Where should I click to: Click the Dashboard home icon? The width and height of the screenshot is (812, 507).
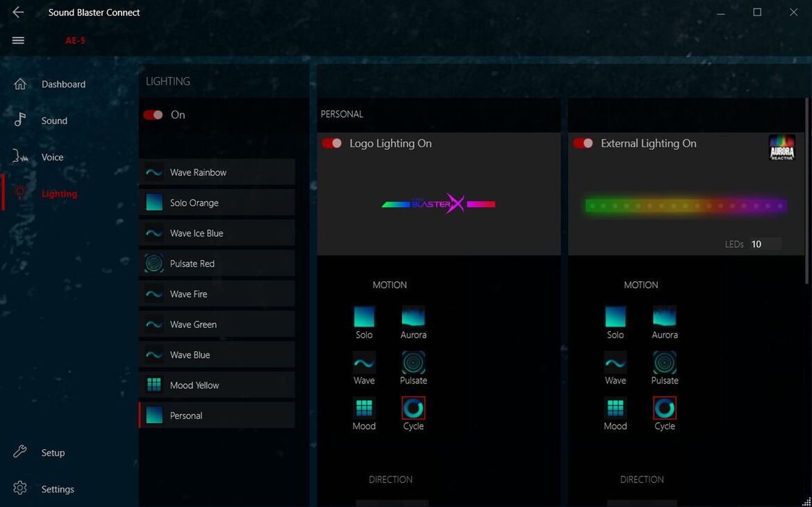[x=19, y=84]
